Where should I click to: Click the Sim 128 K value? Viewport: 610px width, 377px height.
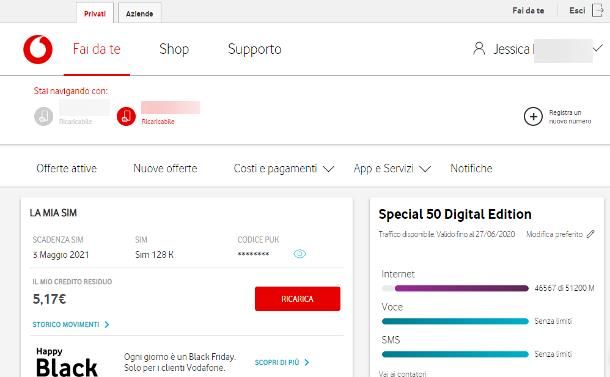coord(154,255)
